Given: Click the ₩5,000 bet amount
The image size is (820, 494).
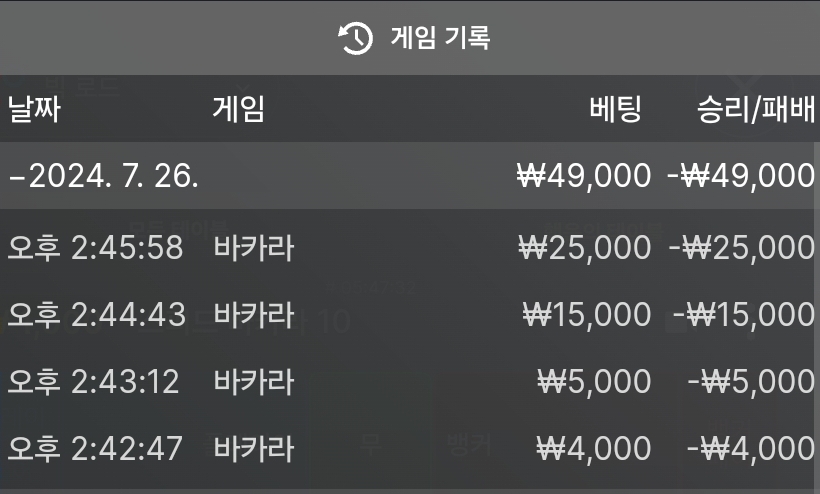Looking at the screenshot, I should click(595, 382).
